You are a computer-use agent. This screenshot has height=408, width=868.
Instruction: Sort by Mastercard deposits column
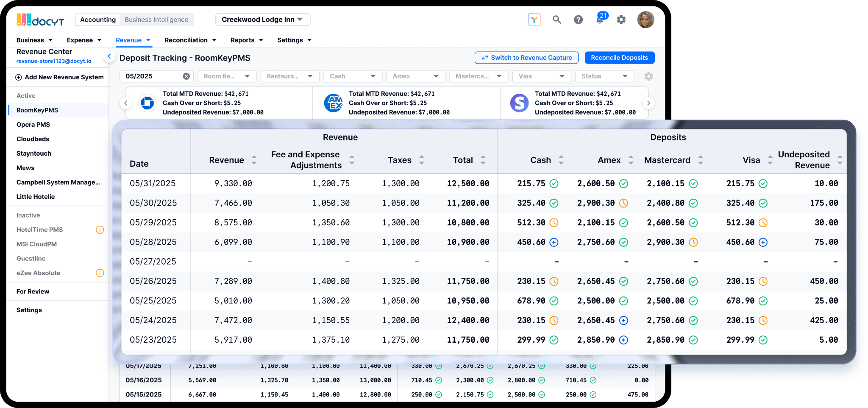click(x=701, y=160)
